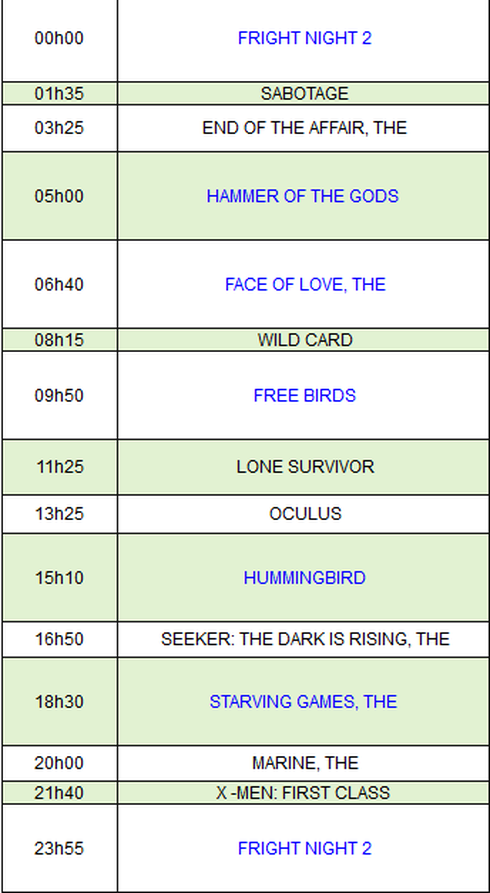Click the 16h50 time cell
Screen dimensions: 490x893
[59, 639]
